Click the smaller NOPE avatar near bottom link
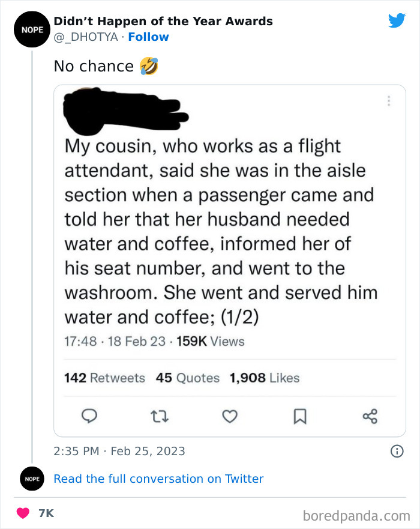The image size is (420, 529). (x=32, y=479)
